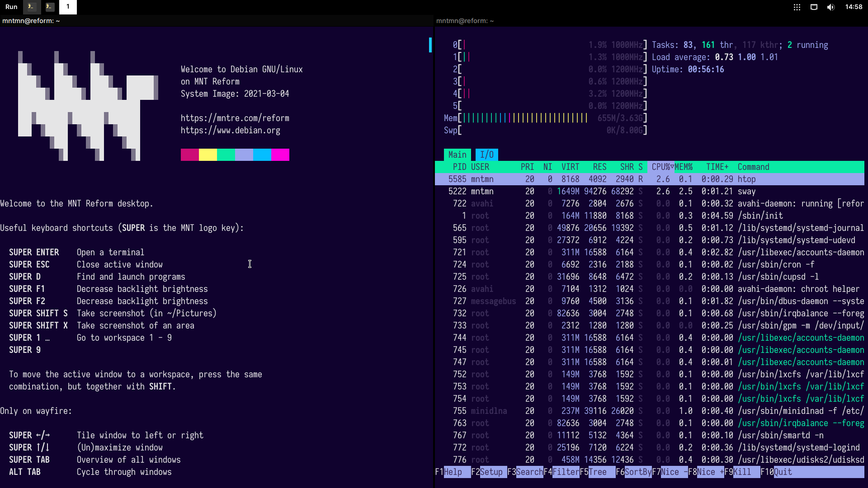Sort by the CPU% column header

click(x=662, y=167)
